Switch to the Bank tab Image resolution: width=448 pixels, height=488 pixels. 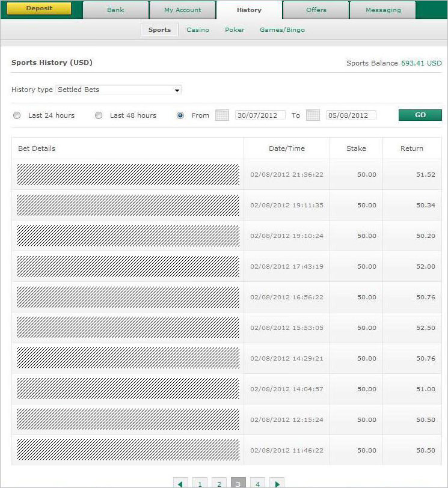click(115, 10)
